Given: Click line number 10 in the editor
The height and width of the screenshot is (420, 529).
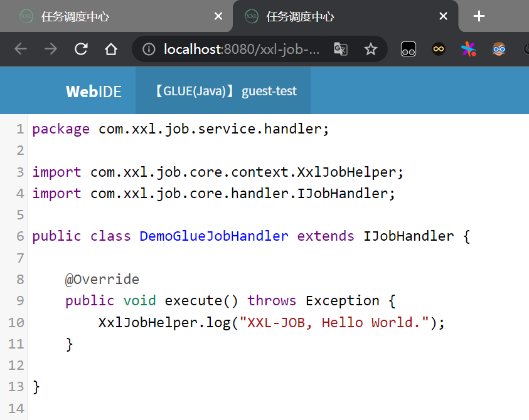Looking at the screenshot, I should coord(16,322).
